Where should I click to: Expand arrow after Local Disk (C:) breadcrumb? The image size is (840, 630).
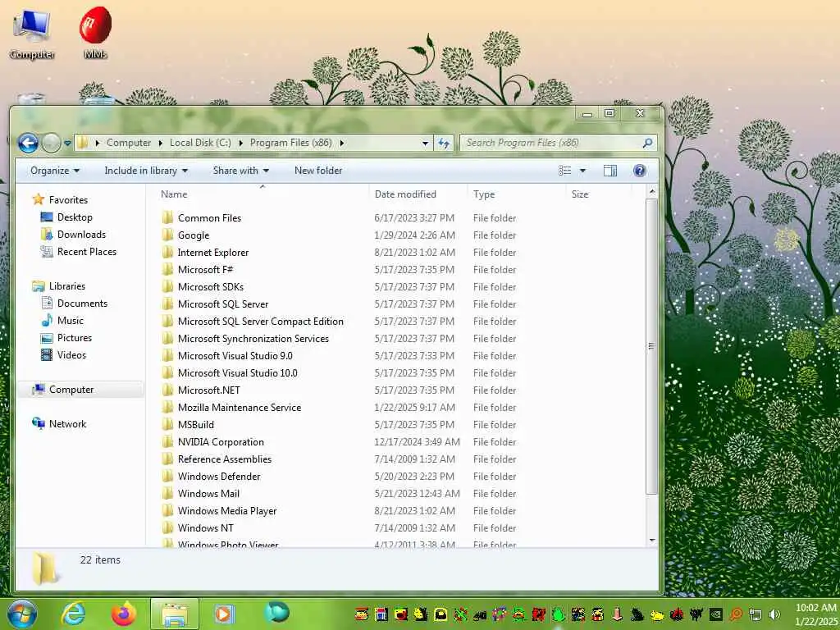[x=240, y=143]
